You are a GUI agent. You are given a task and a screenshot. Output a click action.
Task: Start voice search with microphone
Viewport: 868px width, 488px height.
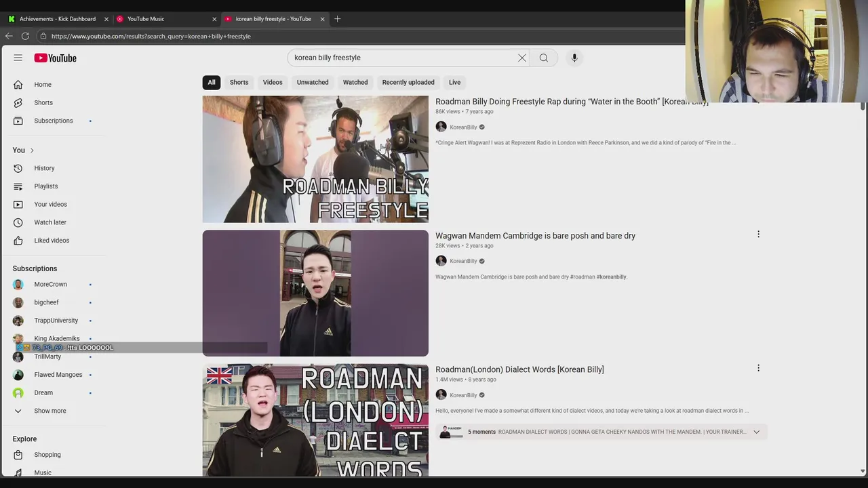pyautogui.click(x=574, y=58)
